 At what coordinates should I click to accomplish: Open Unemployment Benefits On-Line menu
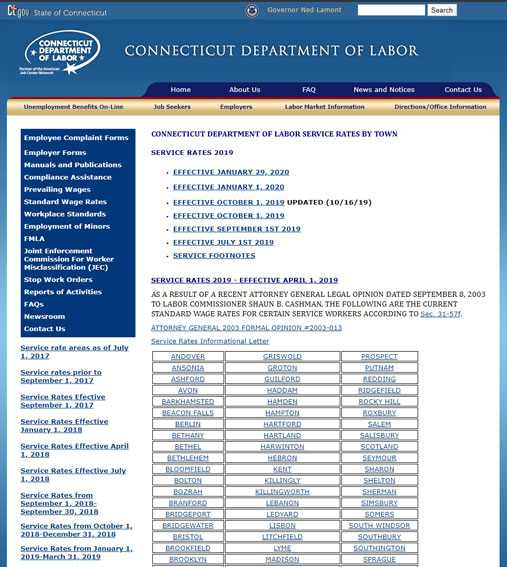tap(73, 107)
